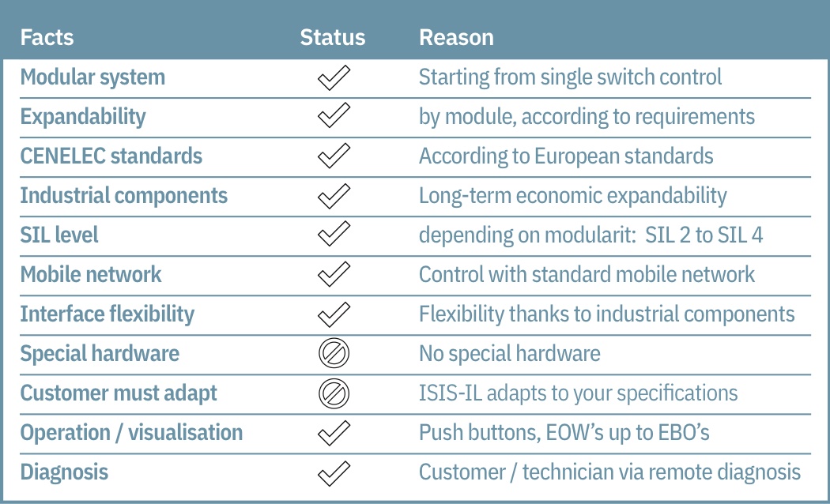Select the CENELEC standards checkmark icon

tap(334, 156)
